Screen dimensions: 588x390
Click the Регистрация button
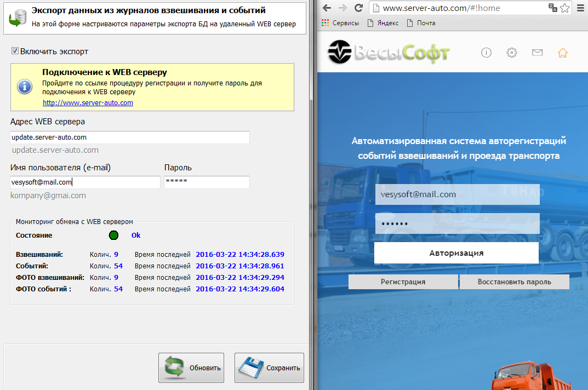coord(403,282)
